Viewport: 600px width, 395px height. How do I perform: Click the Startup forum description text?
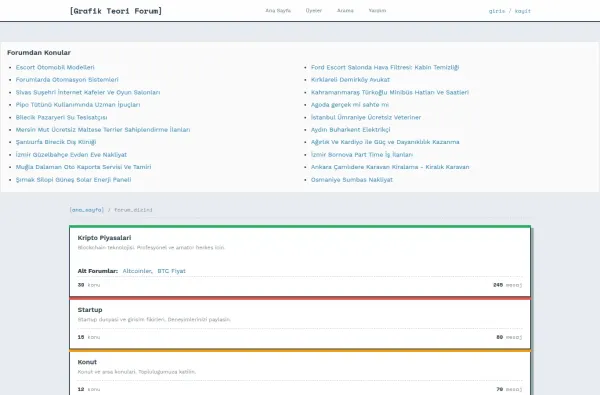(x=154, y=320)
